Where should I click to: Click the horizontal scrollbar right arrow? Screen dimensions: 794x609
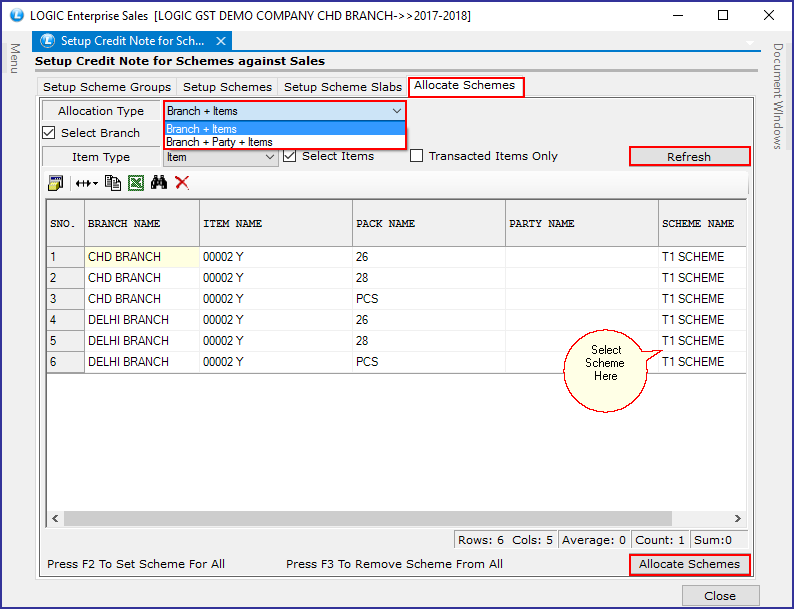(x=737, y=518)
